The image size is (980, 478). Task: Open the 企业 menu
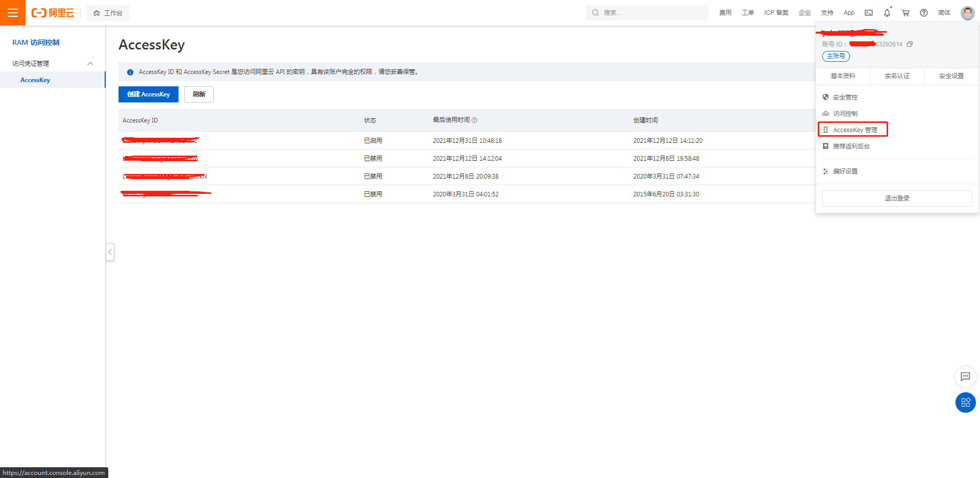pos(804,13)
